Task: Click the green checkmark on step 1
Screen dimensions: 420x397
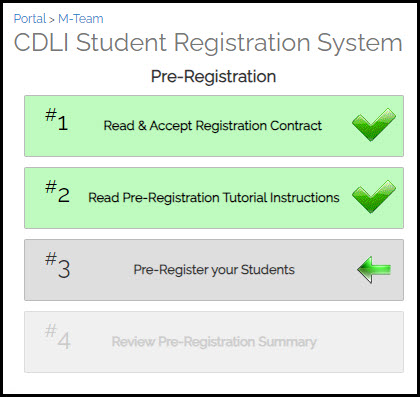Action: point(374,125)
